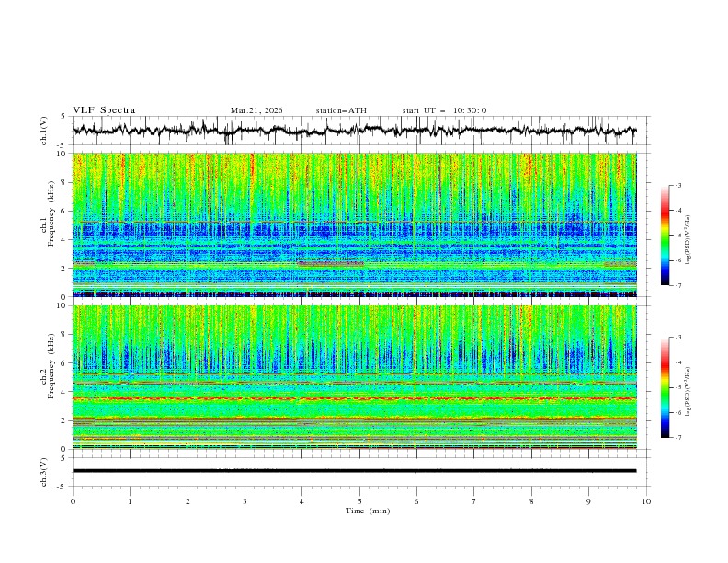Click the ch.1 color scale bar
Viewport: 728px width, 563px height.
point(665,236)
